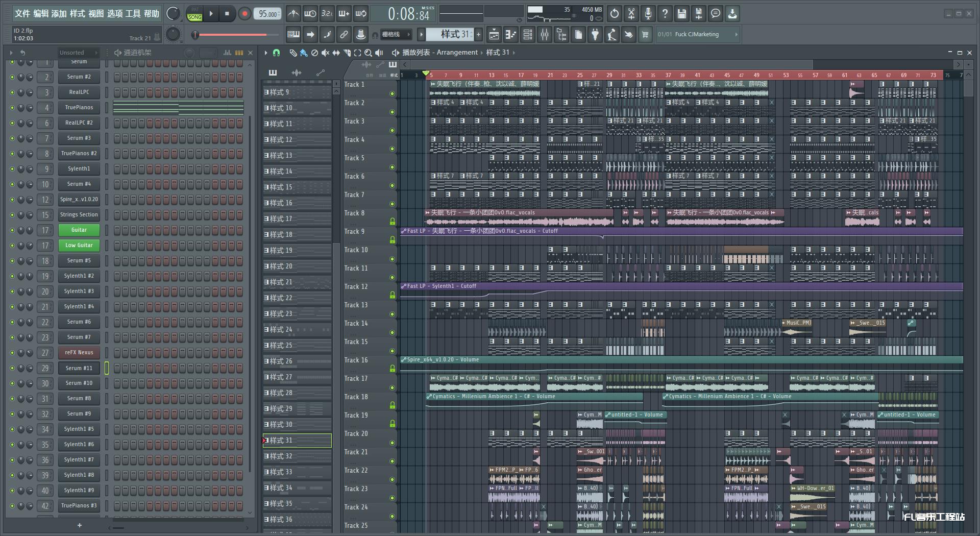Open the Fuck CJMarketing news panel arrow
Image resolution: width=980 pixels, height=536 pixels.
tap(736, 34)
